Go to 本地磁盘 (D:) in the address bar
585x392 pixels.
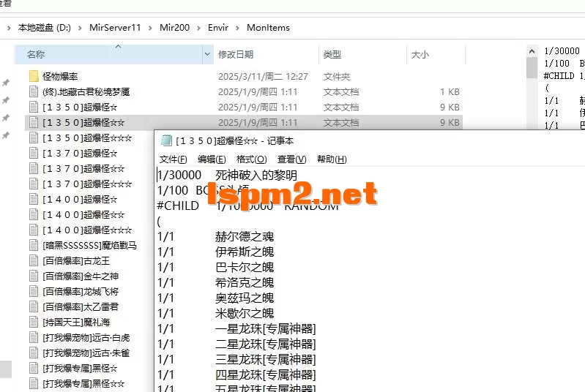45,28
